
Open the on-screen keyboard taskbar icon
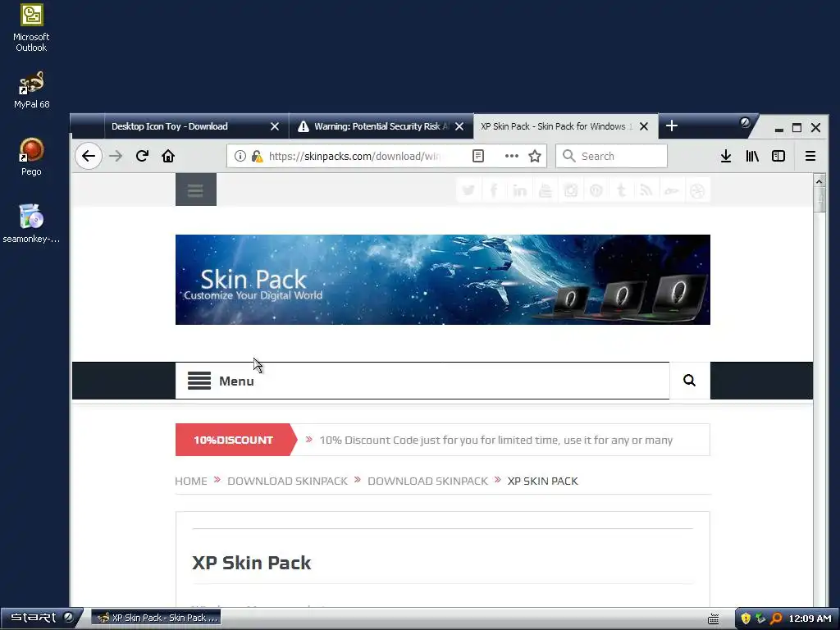pos(713,619)
